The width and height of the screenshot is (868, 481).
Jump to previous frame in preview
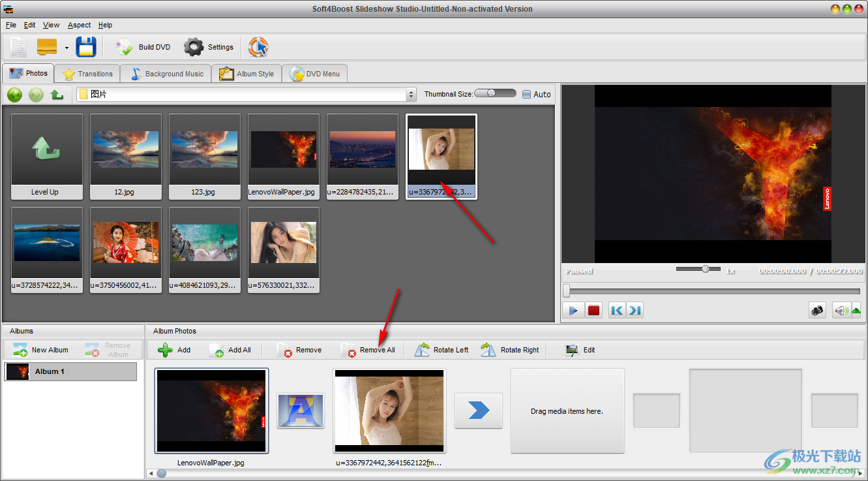pyautogui.click(x=616, y=310)
